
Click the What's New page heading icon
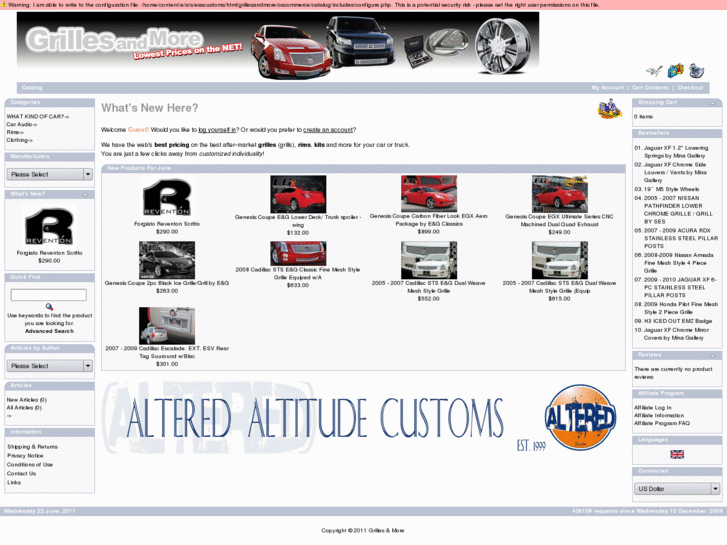click(x=610, y=109)
